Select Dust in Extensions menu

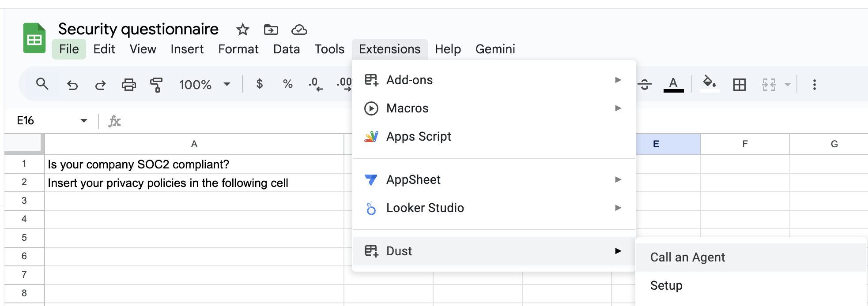494,251
